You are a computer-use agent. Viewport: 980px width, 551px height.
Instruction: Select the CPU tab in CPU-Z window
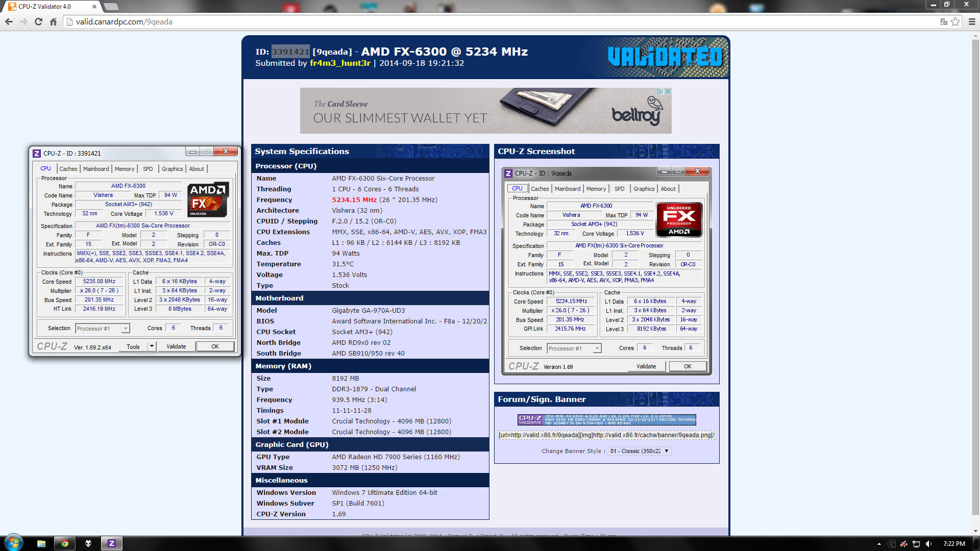click(46, 168)
